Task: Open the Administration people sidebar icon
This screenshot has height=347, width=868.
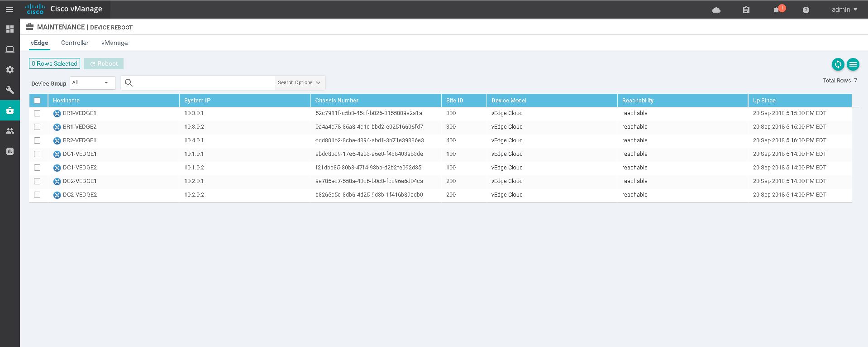Action: point(10,131)
